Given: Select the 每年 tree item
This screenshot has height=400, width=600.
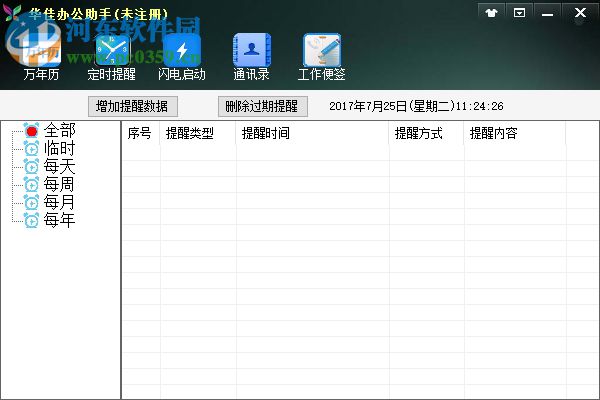Looking at the screenshot, I should 59,220.
